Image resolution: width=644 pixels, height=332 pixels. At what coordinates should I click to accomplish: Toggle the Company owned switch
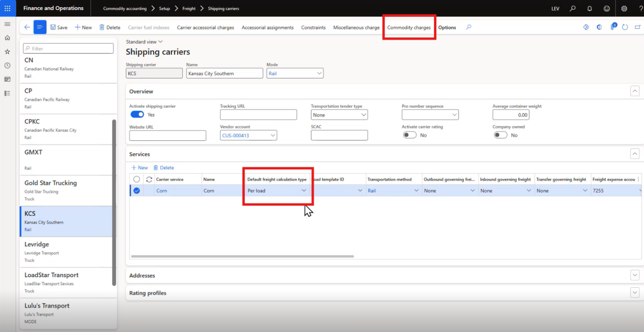tap(500, 135)
